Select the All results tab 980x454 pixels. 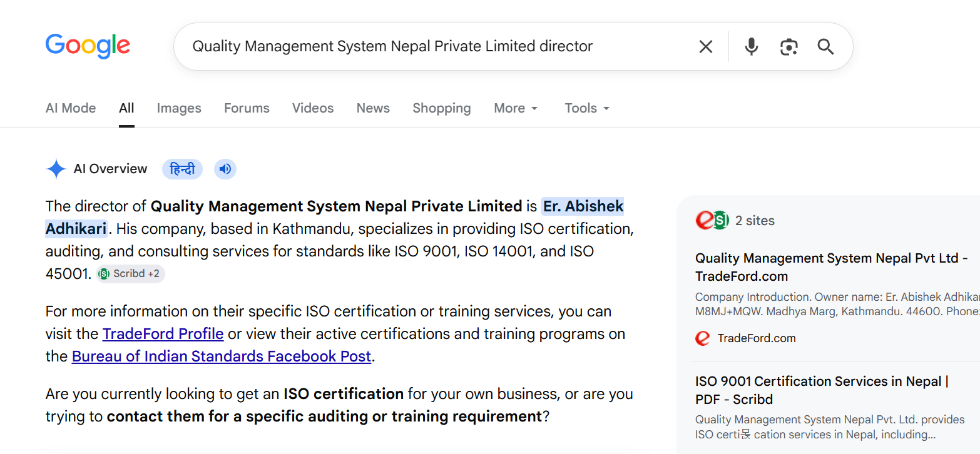click(126, 108)
